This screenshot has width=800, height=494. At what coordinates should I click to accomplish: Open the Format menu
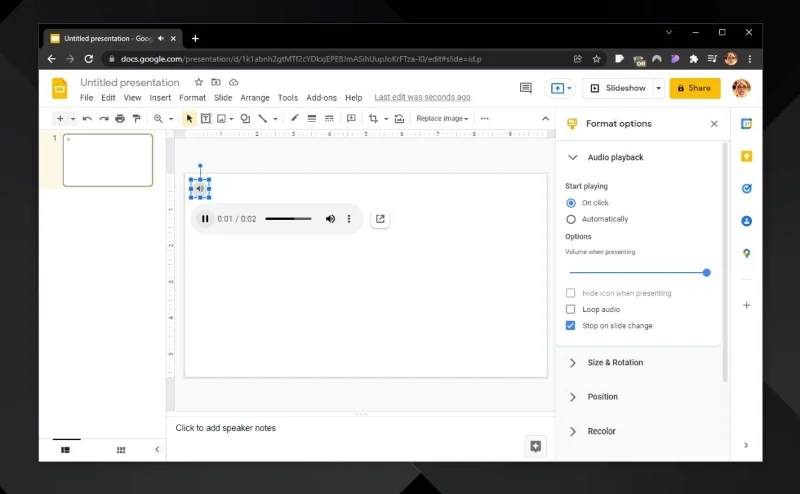point(192,97)
